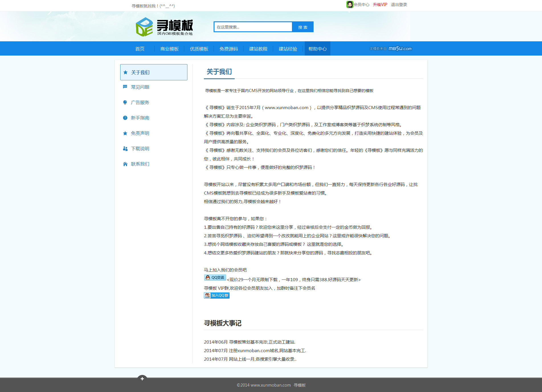This screenshot has width=542, height=392.
Task: Click the QQ交谈 chat button
Action: (x=215, y=277)
